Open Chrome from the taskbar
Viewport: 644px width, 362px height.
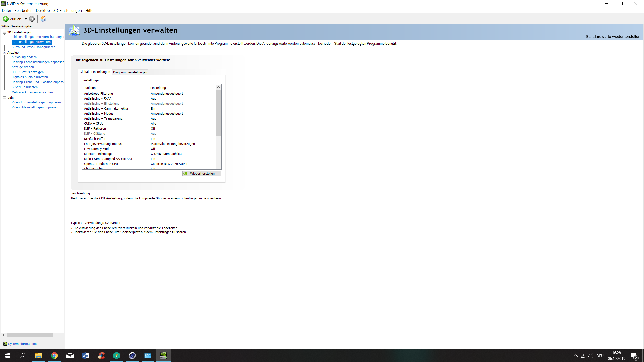(x=54, y=356)
